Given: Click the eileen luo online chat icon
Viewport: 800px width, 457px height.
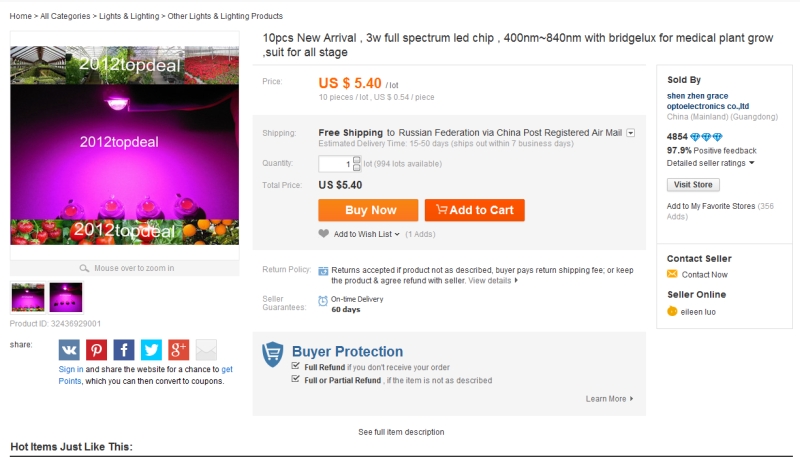Looking at the screenshot, I should pos(672,311).
